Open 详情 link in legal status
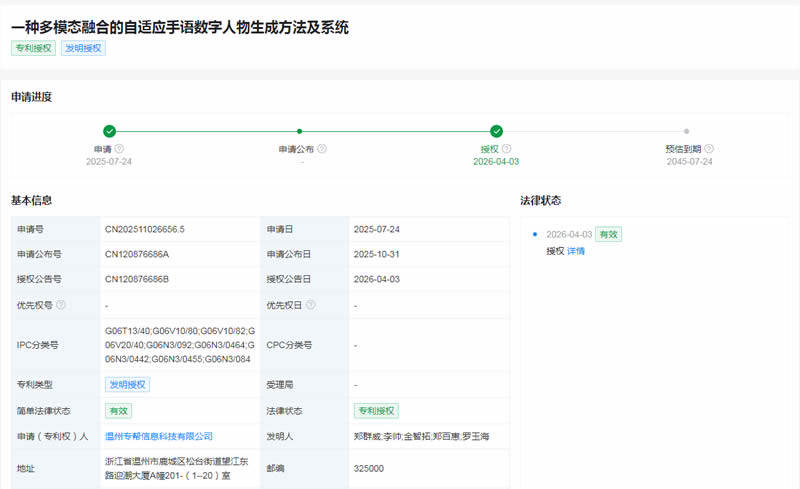 point(576,251)
